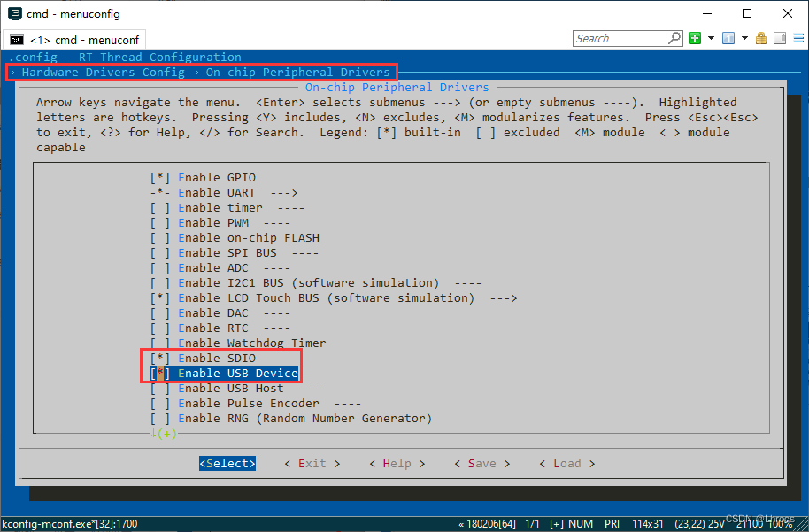809x532 pixels.
Task: Select Enable RNG Random Number Generator entry
Action: coord(291,419)
